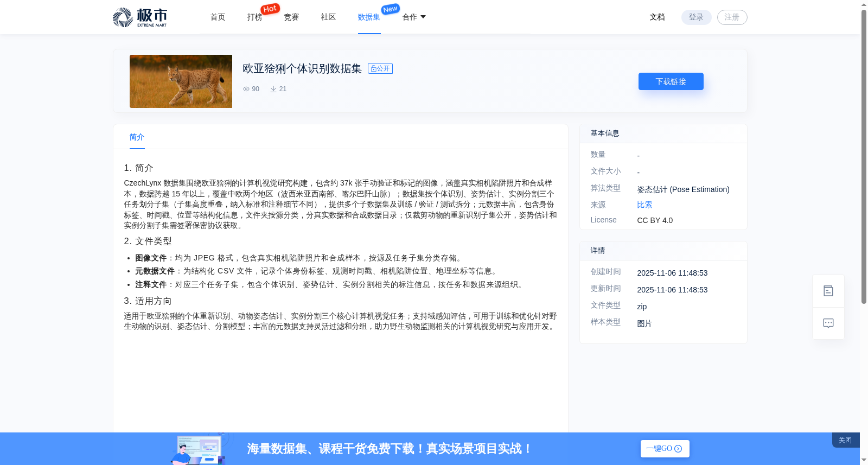Viewport: 868px width, 465px height.
Task: Click the 一键GO banner button
Action: click(665, 449)
